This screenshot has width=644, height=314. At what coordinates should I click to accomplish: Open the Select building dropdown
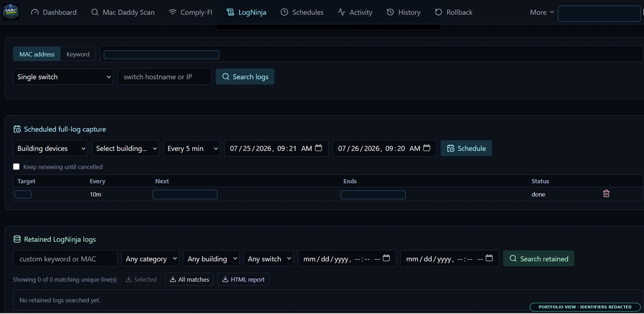[x=126, y=148]
